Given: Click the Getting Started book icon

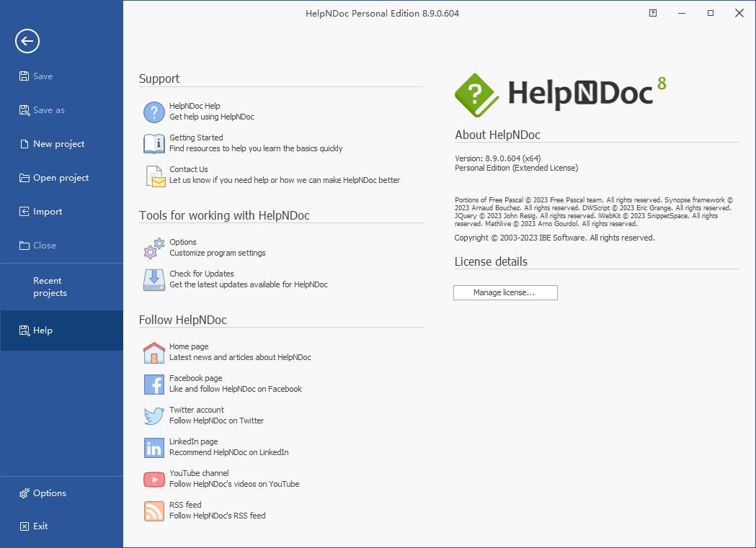Looking at the screenshot, I should tap(154, 143).
